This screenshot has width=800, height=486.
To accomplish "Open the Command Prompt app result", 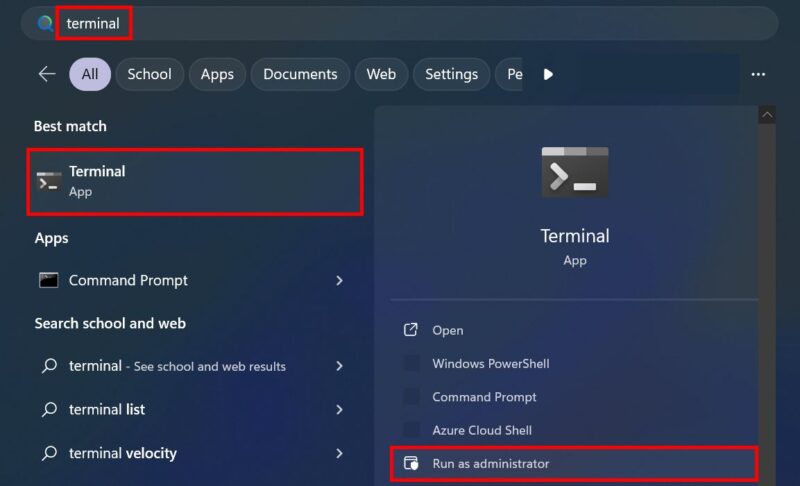I will point(191,280).
